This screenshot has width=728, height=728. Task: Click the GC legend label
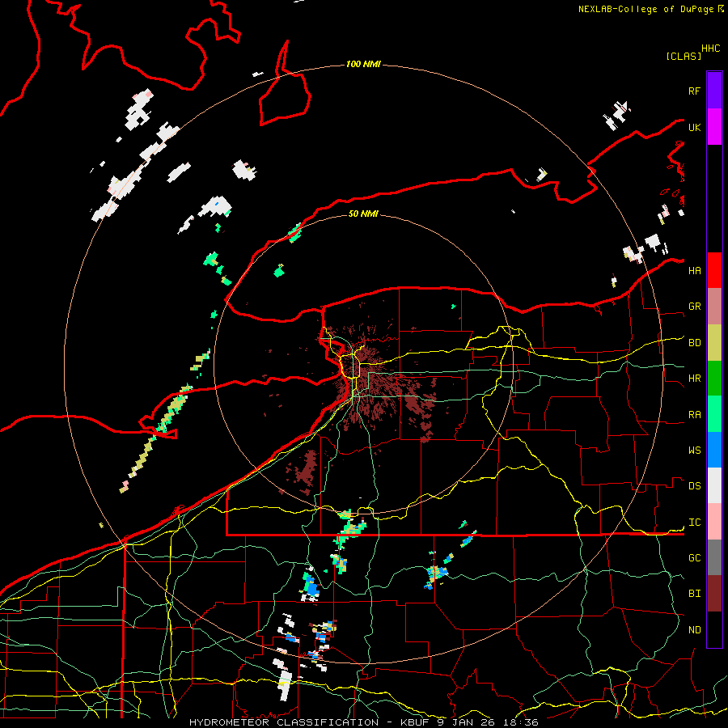[694, 558]
